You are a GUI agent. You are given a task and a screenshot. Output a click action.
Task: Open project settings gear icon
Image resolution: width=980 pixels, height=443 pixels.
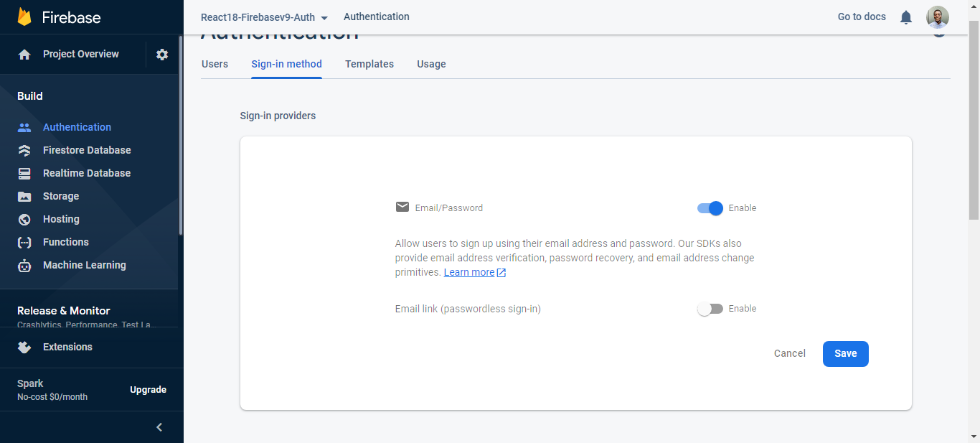(162, 55)
